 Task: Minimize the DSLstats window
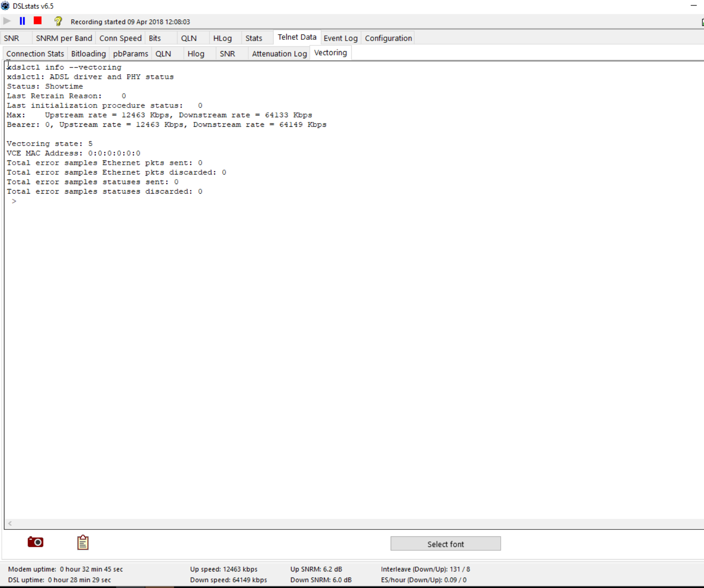point(694,6)
